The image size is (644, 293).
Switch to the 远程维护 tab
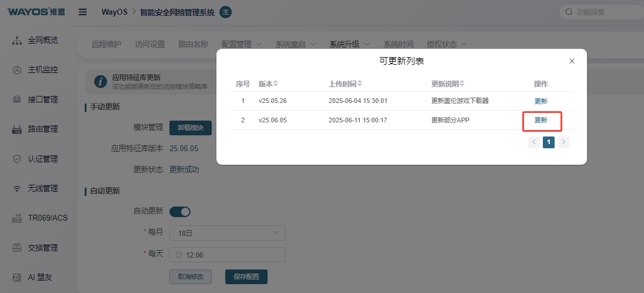106,44
